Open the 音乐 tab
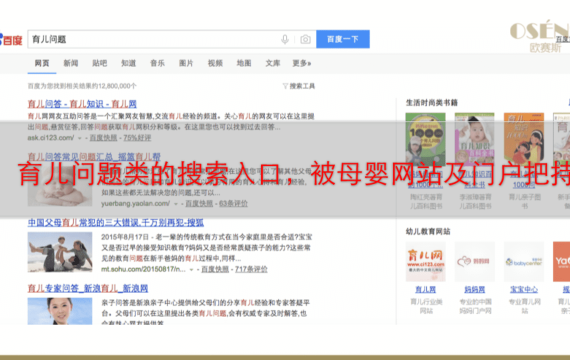Viewport: 570px width, 360px height. (157, 63)
